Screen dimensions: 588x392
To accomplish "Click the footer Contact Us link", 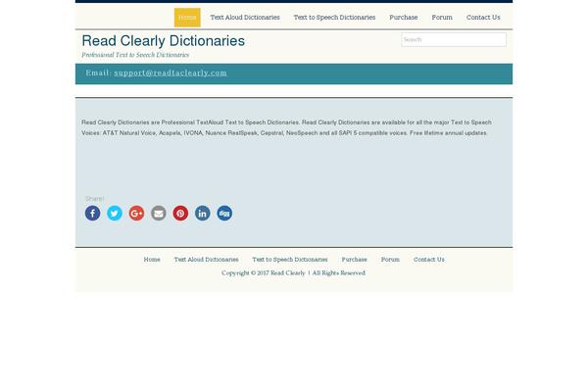I will click(429, 259).
